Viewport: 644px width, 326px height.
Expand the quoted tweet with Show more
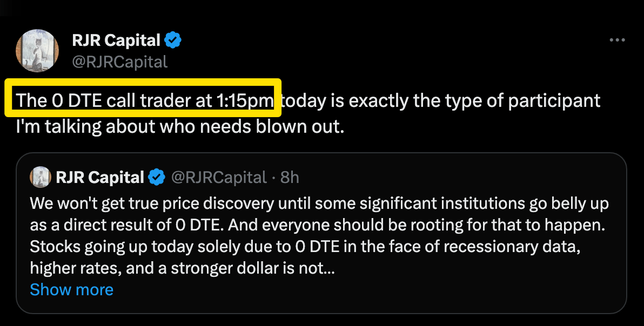[x=71, y=289]
